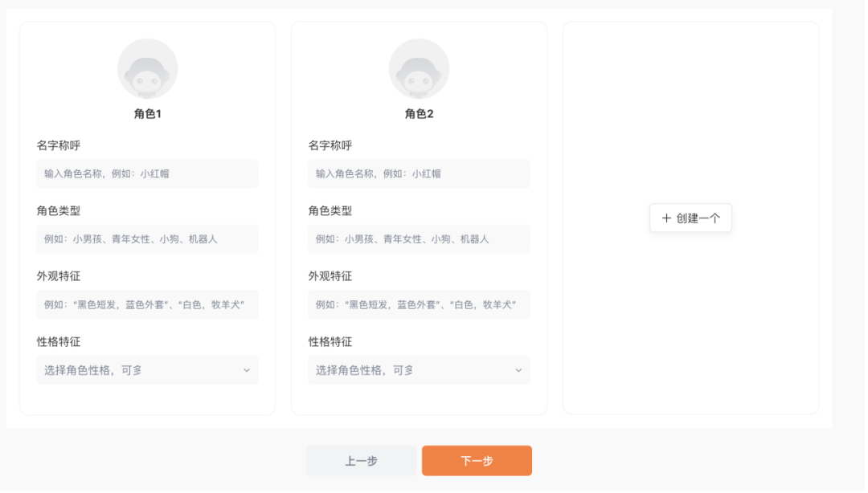Screen dimensions: 868x493
Task: Open the 性格特征 dropdown for 角色1
Action: pos(148,371)
